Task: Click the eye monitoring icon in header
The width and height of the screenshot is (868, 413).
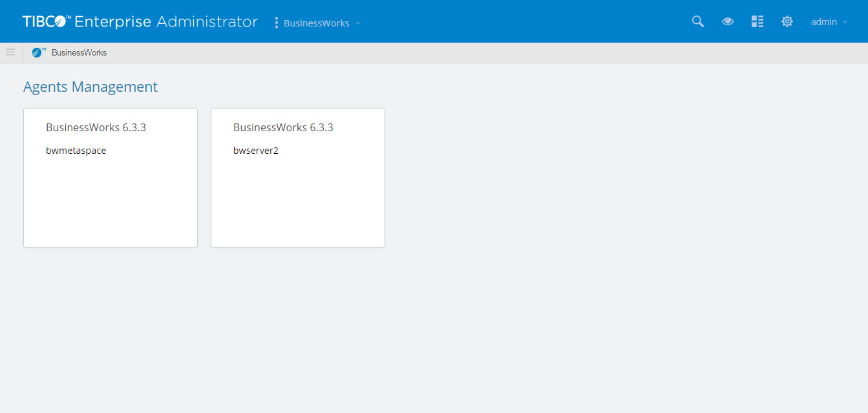Action: point(728,22)
